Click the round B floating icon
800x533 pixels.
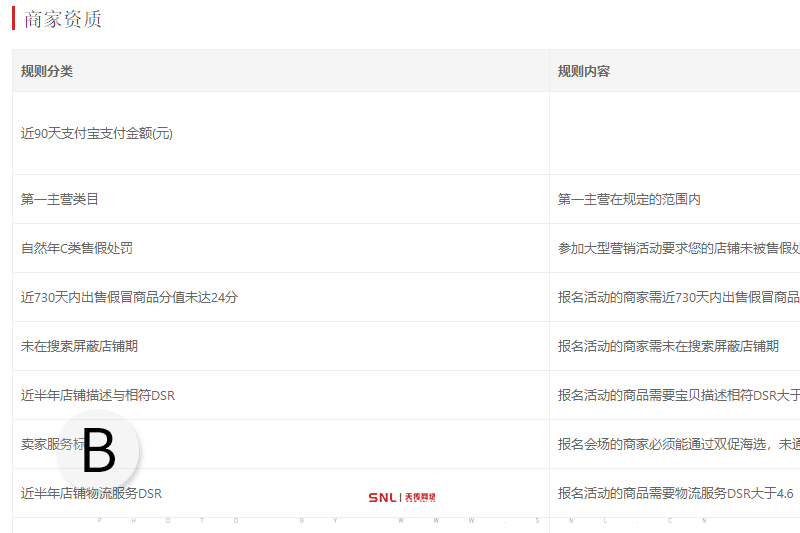click(98, 450)
